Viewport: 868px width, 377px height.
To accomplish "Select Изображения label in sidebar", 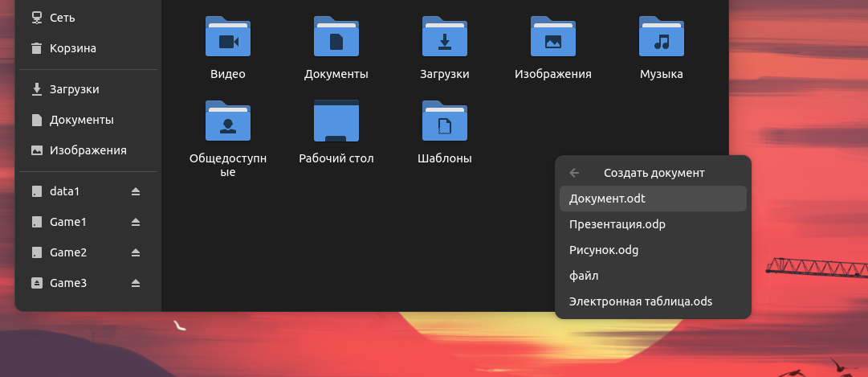I will point(88,150).
